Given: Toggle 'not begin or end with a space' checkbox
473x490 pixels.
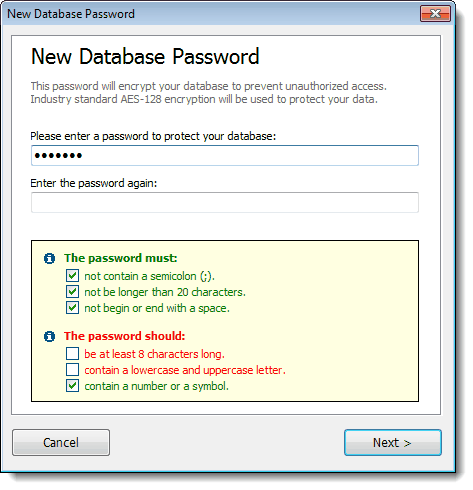Looking at the screenshot, I should tap(72, 308).
